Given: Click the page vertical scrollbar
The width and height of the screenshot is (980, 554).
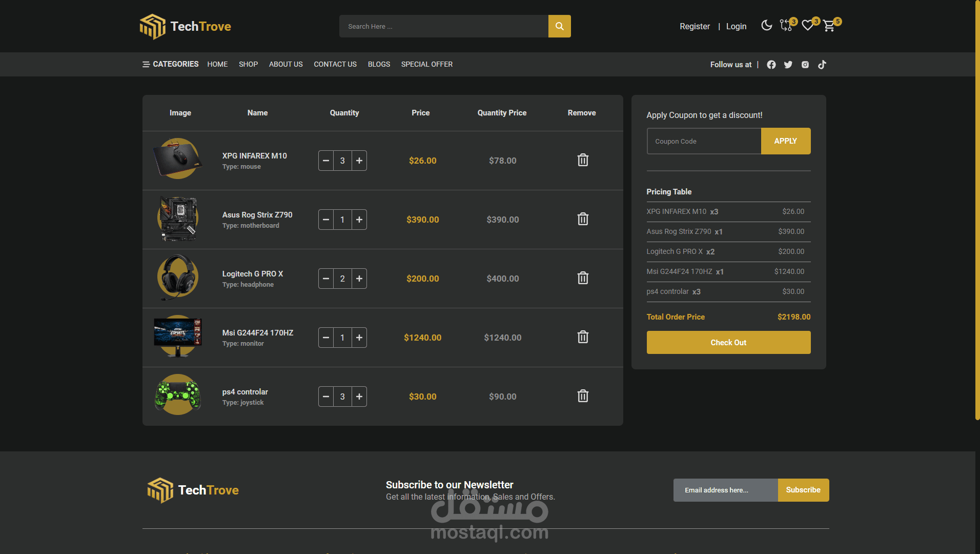Looking at the screenshot, I should [977, 210].
